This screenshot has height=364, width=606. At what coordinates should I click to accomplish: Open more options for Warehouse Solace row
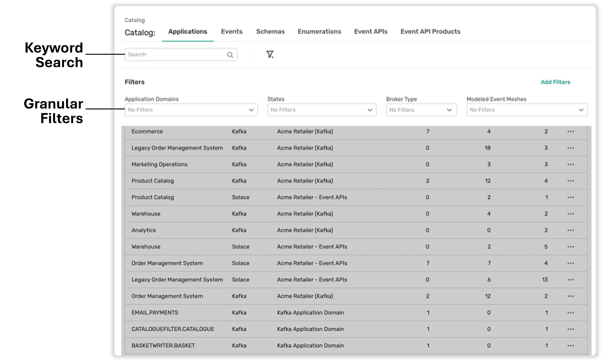click(570, 247)
